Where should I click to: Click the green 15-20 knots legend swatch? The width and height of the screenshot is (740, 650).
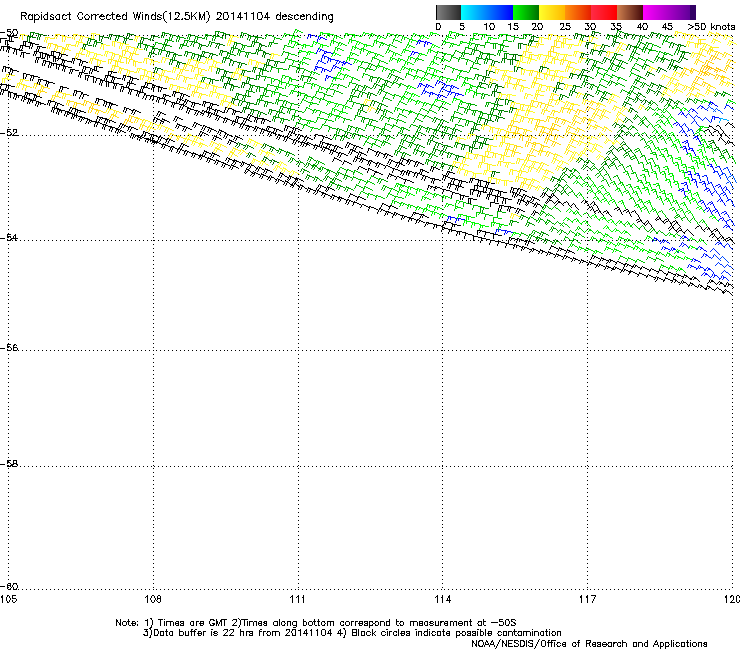click(x=526, y=12)
